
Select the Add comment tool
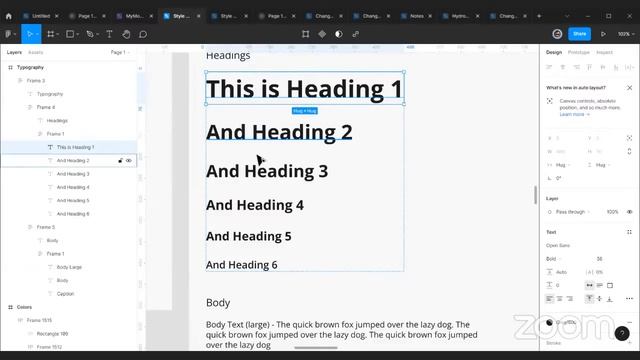click(x=143, y=34)
